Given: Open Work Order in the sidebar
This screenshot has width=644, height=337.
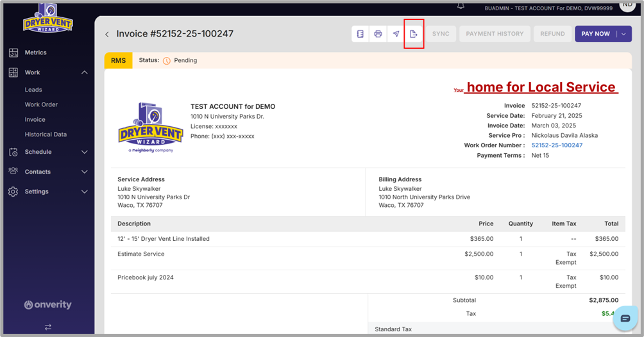Looking at the screenshot, I should click(x=41, y=104).
